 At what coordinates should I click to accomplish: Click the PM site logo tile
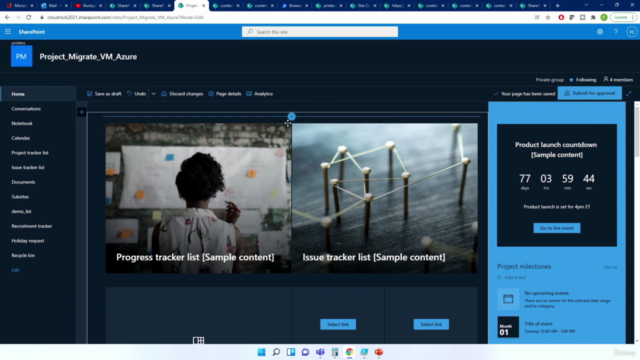(x=21, y=56)
